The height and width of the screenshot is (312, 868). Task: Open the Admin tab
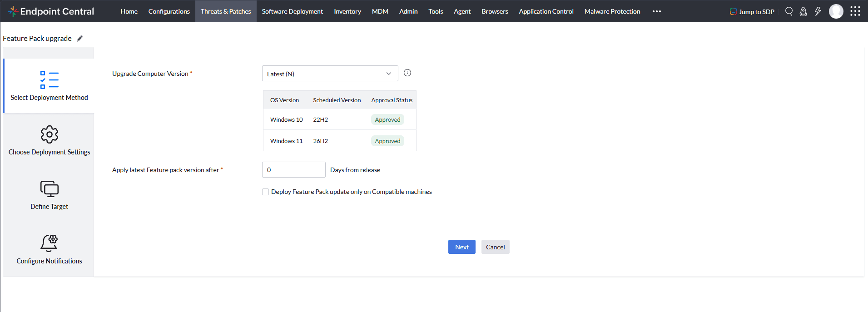pyautogui.click(x=408, y=11)
